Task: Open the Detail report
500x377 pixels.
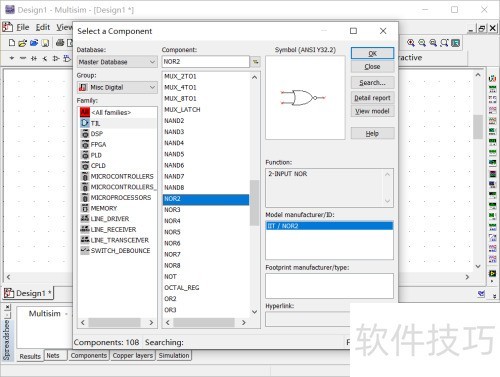Action: 372,98
